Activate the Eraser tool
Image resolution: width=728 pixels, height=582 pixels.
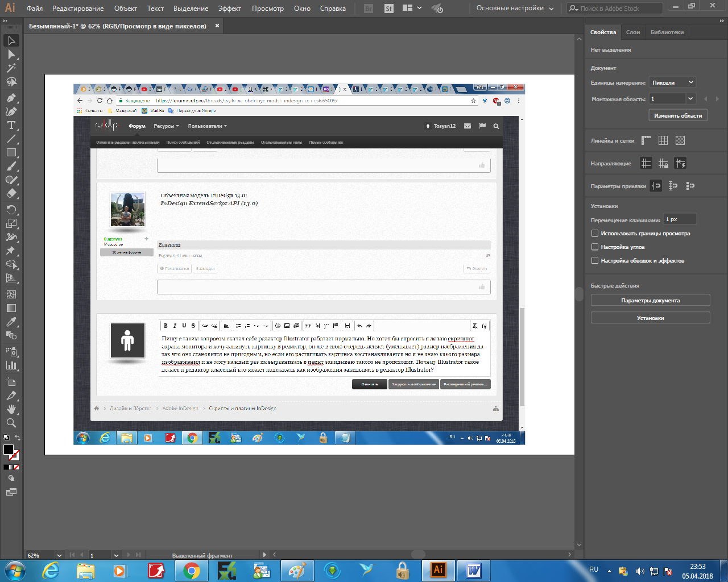pos(11,194)
